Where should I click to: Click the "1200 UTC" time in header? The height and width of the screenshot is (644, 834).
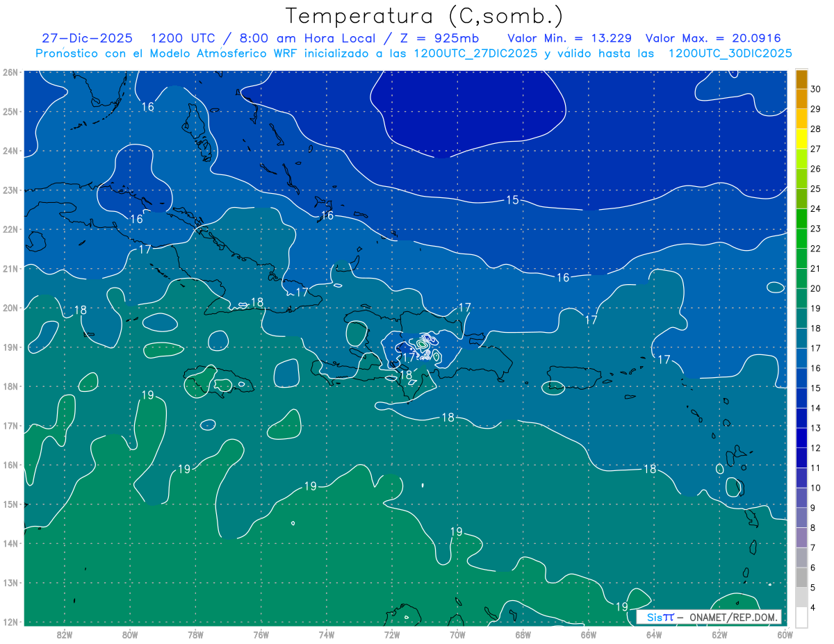183,38
